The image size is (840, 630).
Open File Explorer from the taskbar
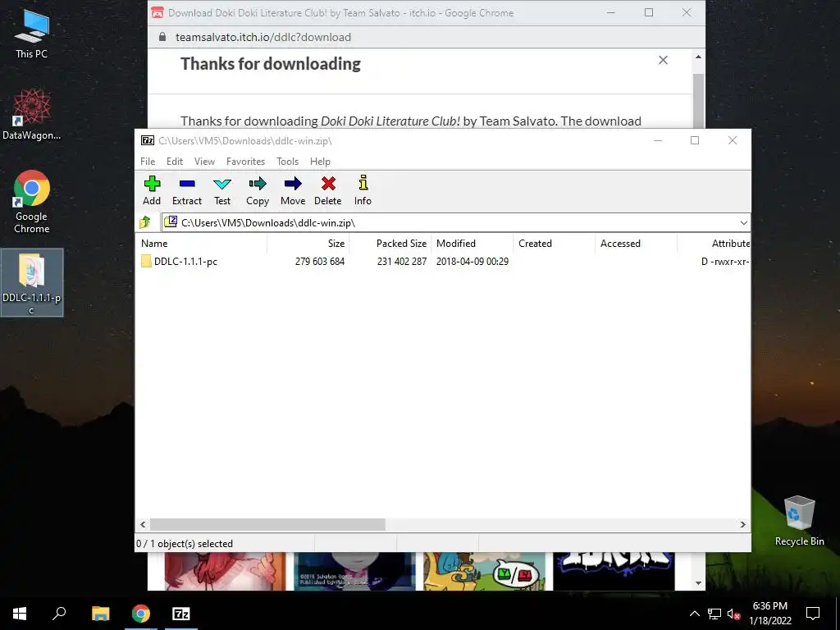point(100,614)
